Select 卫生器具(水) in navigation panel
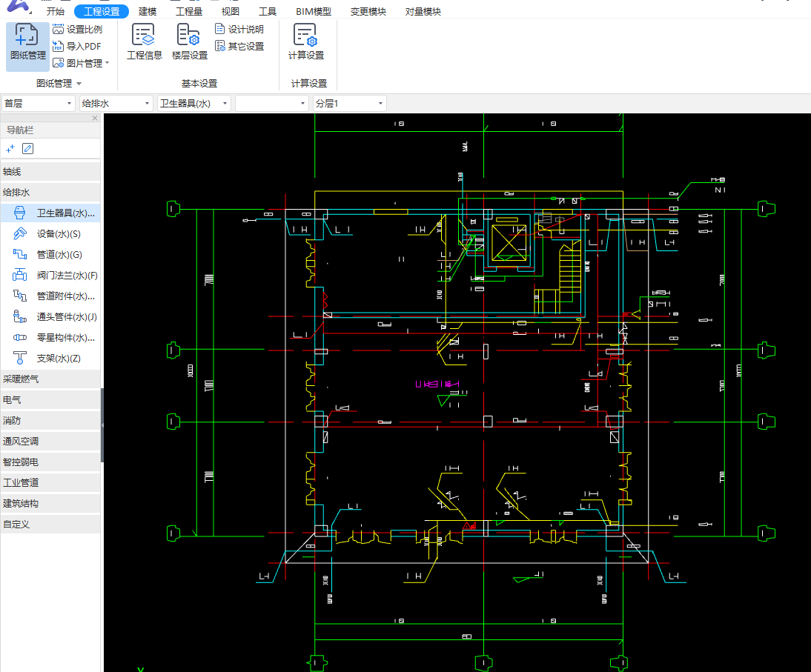 pos(50,213)
